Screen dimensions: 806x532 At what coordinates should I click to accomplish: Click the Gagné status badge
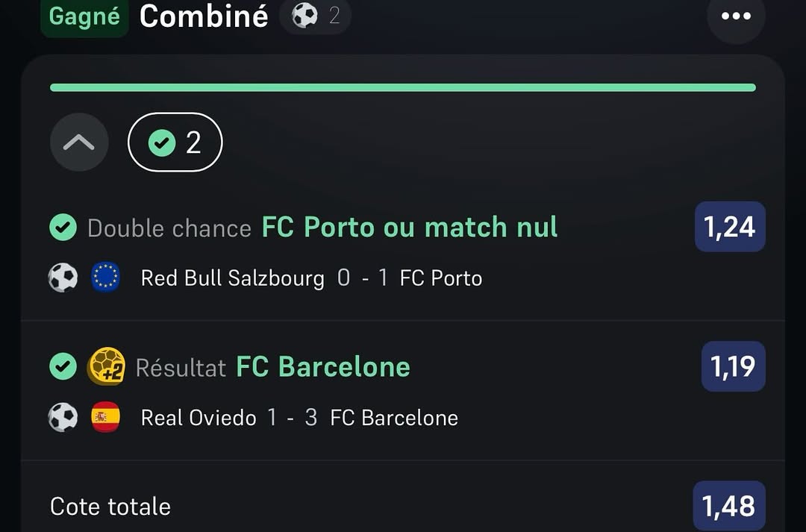(x=84, y=16)
